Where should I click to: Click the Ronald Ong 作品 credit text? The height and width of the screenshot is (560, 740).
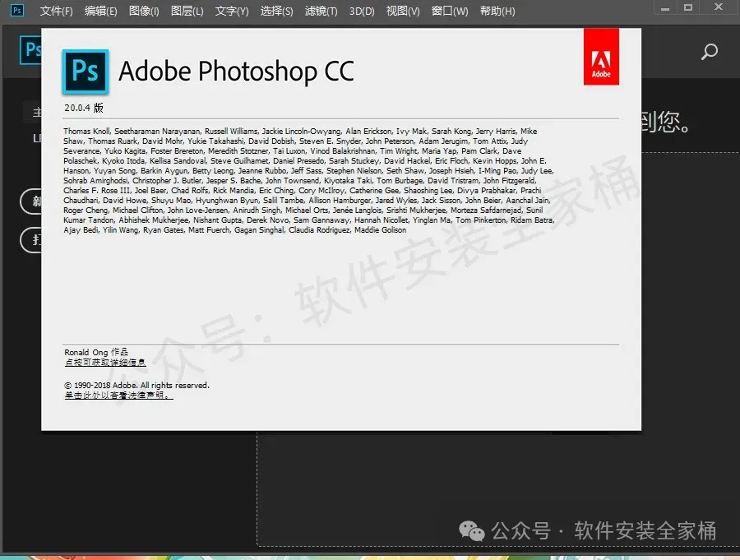point(96,352)
